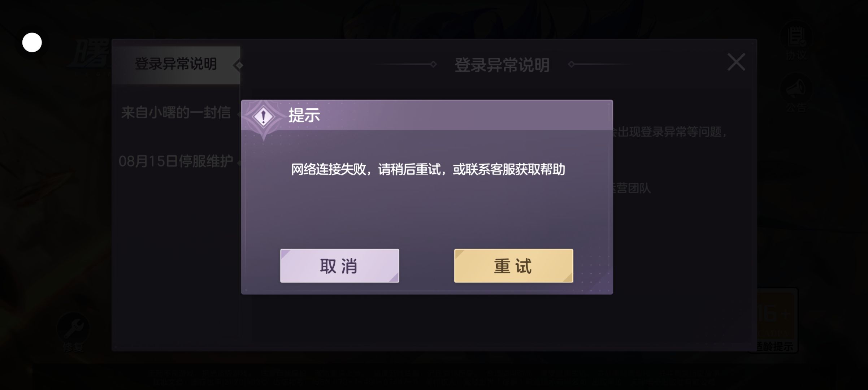This screenshot has width=868, height=390.
Task: Switch to the 来自小曙的一封信 tab
Action: coord(176,113)
